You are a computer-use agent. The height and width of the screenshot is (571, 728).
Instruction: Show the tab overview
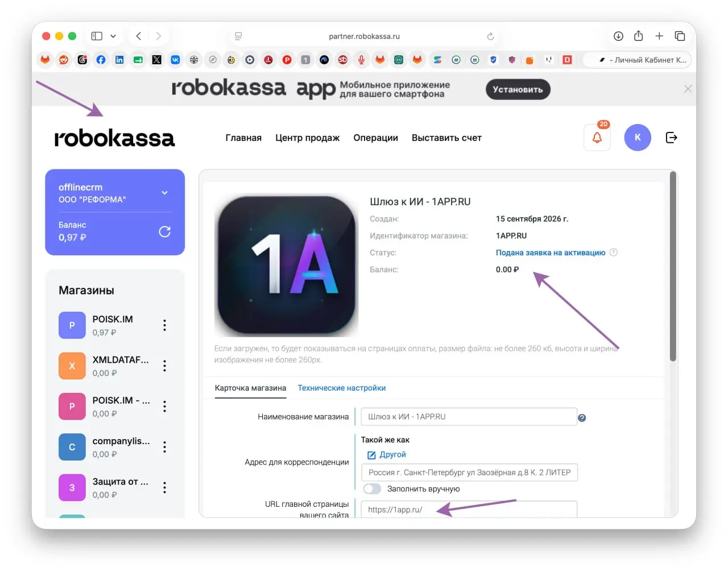[x=680, y=36]
